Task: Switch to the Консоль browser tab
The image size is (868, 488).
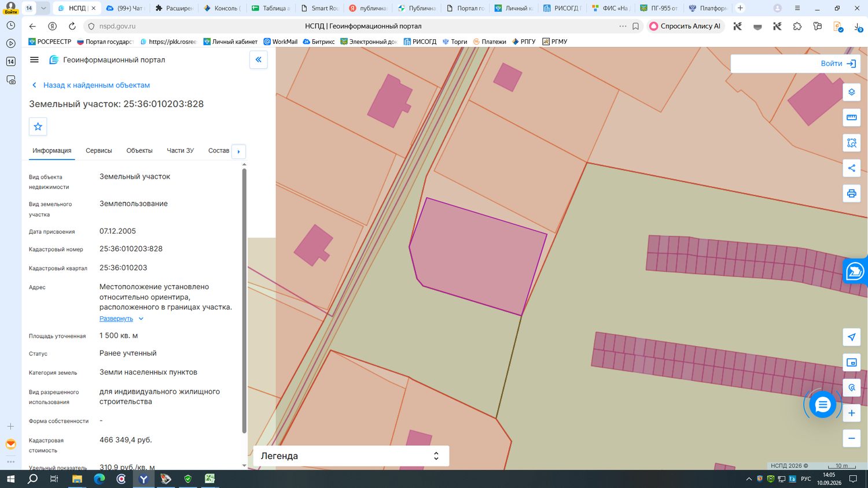Action: (x=222, y=8)
